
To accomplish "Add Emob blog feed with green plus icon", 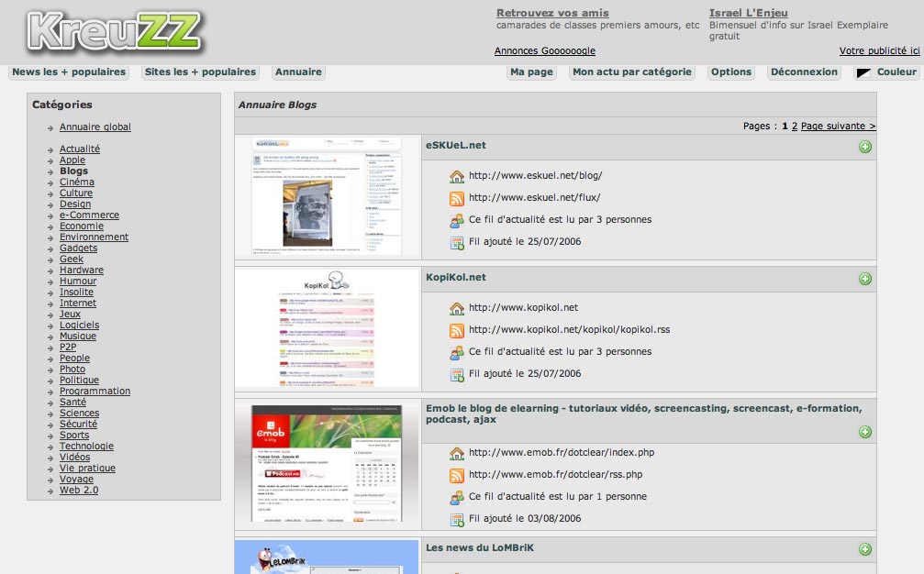I will (x=864, y=432).
